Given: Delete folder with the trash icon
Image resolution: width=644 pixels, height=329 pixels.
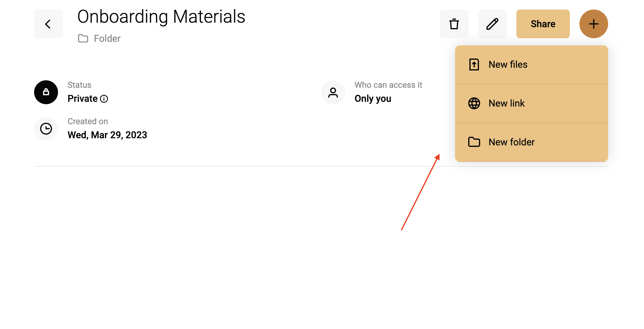Looking at the screenshot, I should 454,24.
